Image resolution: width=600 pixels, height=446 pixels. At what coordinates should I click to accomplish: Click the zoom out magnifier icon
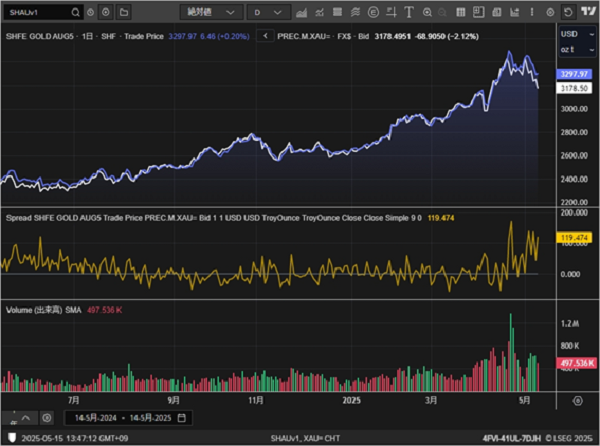click(442, 13)
